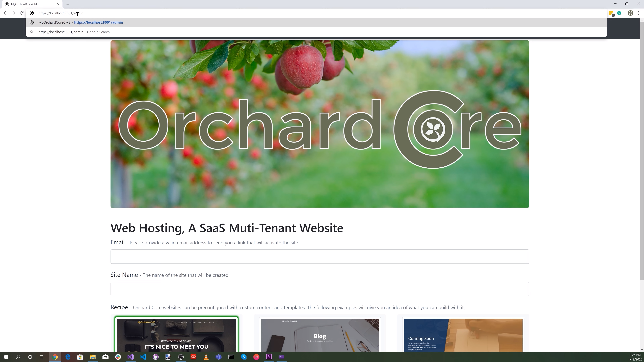
Task: Select the Blog recipe thumbnail
Action: click(x=320, y=335)
